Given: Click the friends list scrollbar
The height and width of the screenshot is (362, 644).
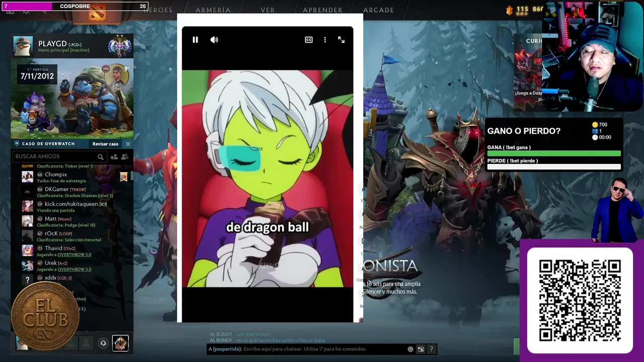Looking at the screenshot, I should click(132, 176).
